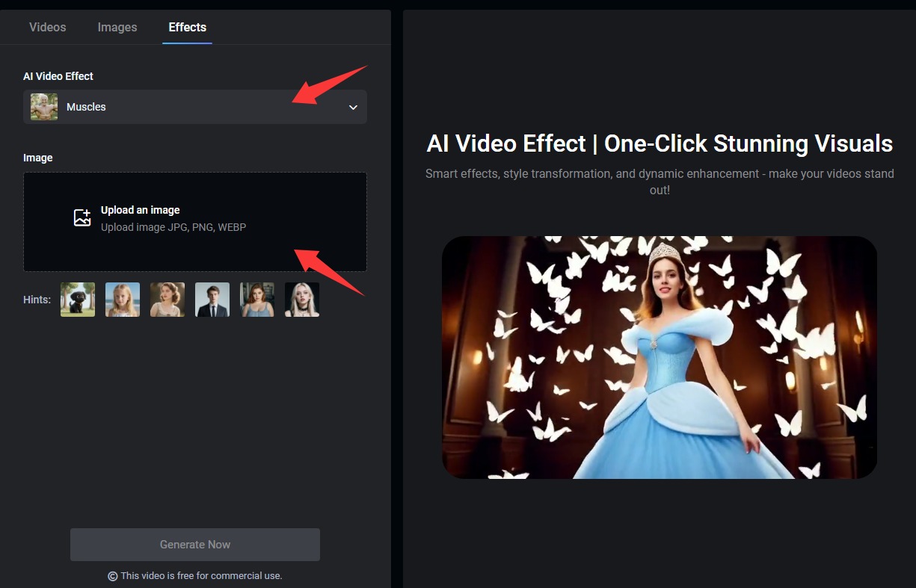Click 'This video is free for commercial use.' text
The image size is (916, 588).
click(201, 576)
